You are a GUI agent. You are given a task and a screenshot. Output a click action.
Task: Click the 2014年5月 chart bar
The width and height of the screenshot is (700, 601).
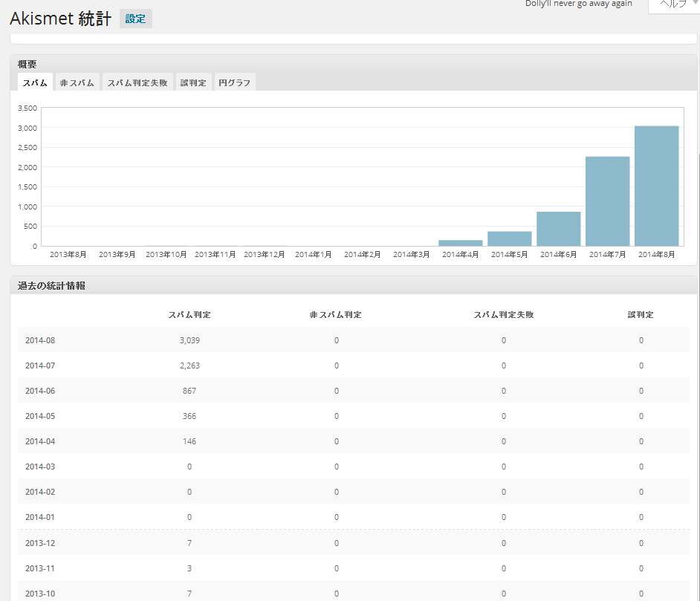509,238
